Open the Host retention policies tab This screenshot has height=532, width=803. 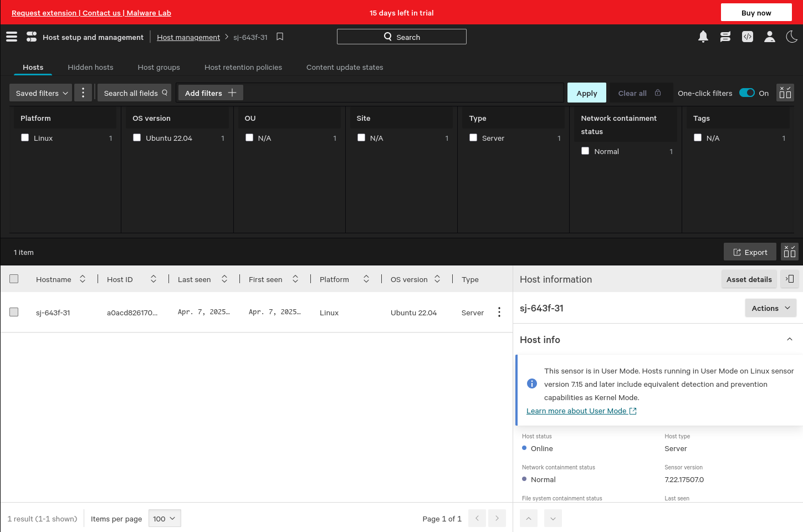click(x=243, y=67)
